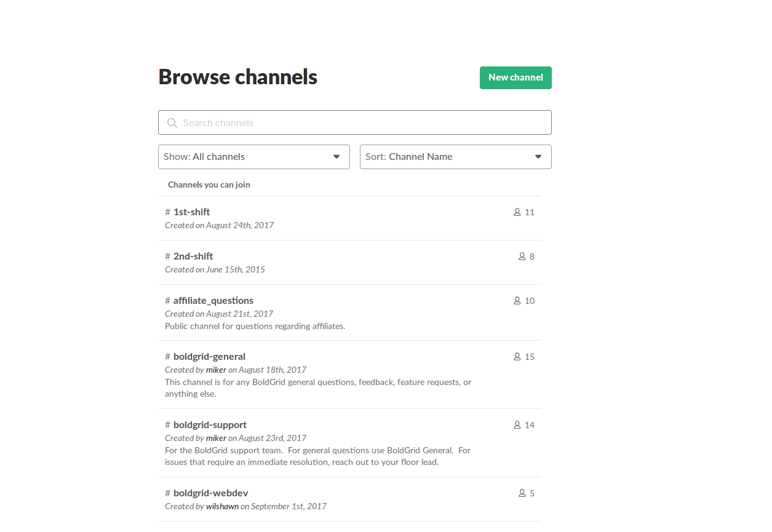Click creator wilshawn under boldgrid-webdev
The image size is (772, 532).
pyautogui.click(x=222, y=507)
